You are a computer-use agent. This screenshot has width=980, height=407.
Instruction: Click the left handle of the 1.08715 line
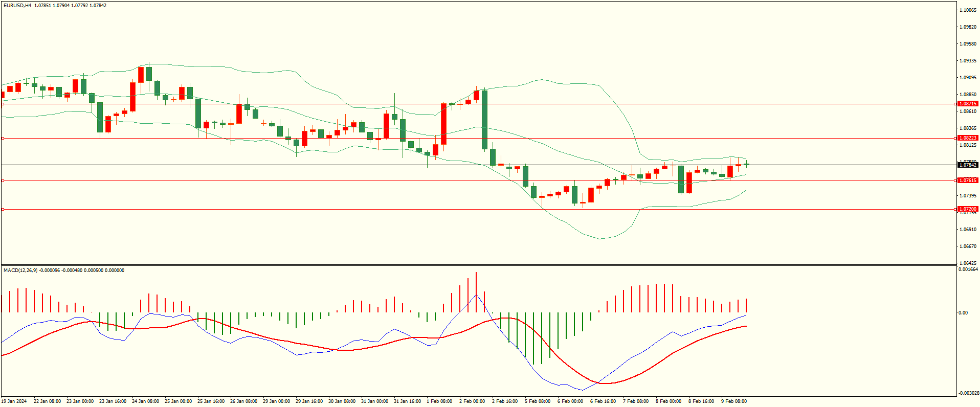click(3, 104)
